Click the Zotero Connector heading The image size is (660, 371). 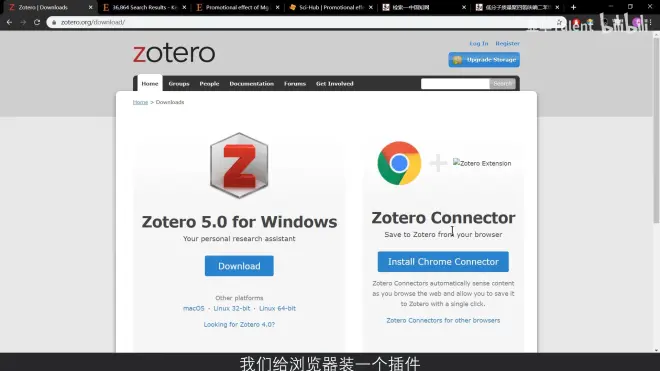443,218
